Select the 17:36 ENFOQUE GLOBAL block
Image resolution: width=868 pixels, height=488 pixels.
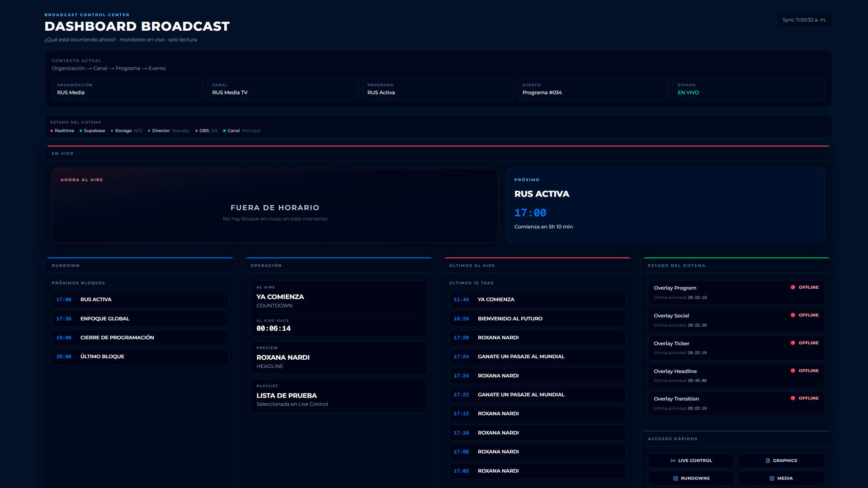140,319
